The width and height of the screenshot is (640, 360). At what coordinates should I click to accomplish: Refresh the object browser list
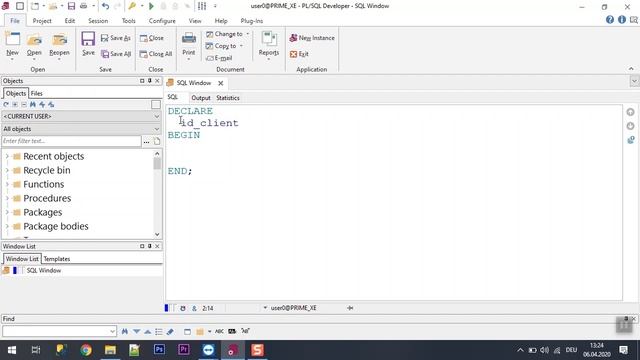tap(6, 104)
